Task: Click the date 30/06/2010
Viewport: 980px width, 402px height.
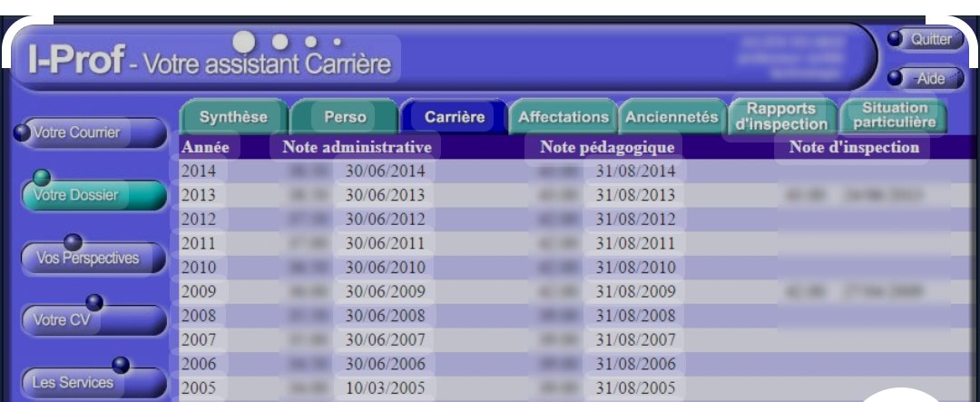Action: [385, 268]
